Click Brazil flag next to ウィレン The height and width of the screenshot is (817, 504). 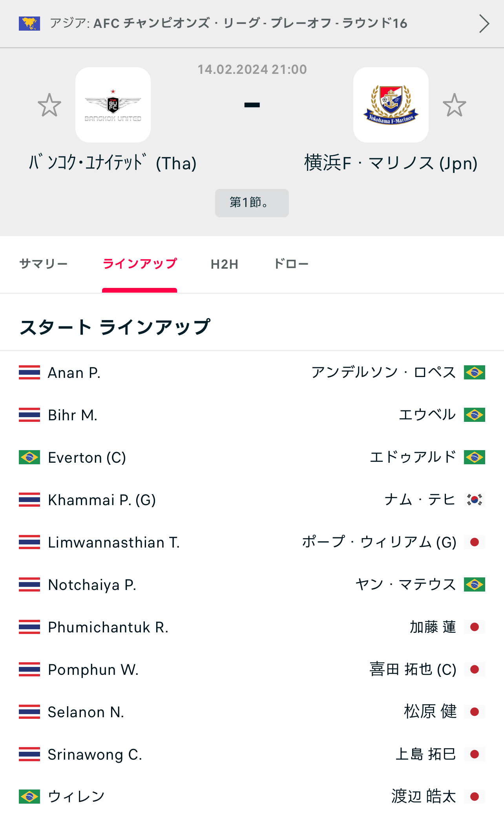(x=29, y=797)
